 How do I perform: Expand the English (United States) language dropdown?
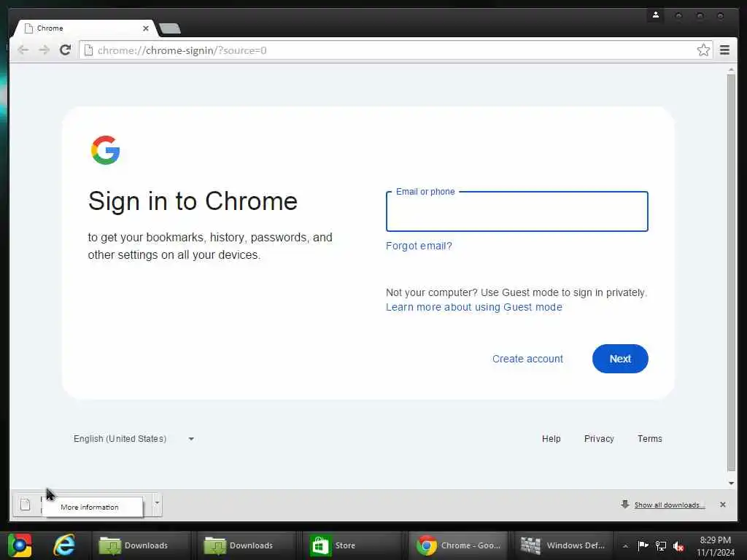[x=133, y=438]
